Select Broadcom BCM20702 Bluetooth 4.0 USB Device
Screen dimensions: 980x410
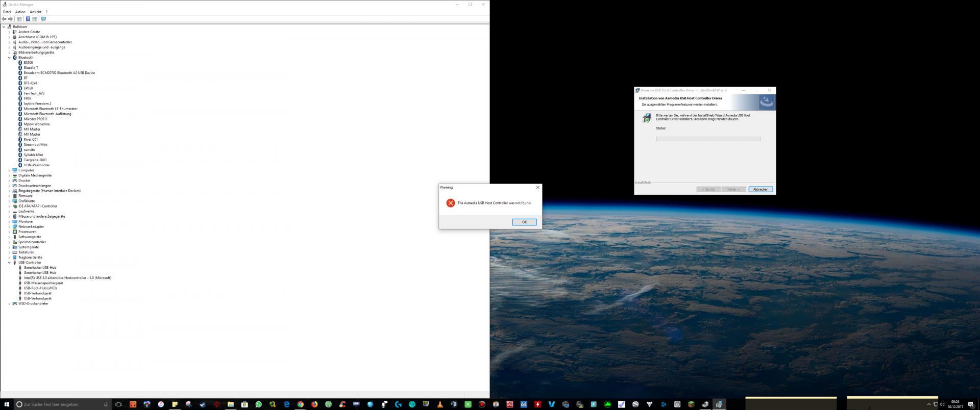click(59, 73)
